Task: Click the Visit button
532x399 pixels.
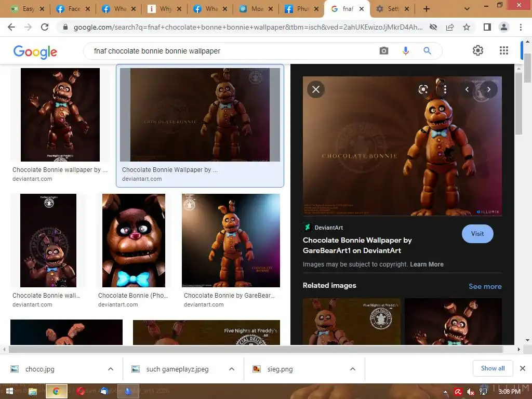Action: [477, 234]
